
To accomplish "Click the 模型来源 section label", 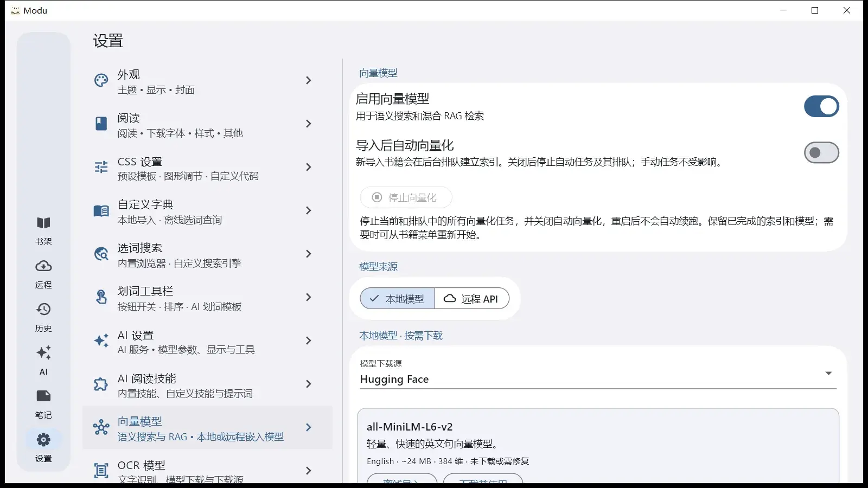I will 378,266.
